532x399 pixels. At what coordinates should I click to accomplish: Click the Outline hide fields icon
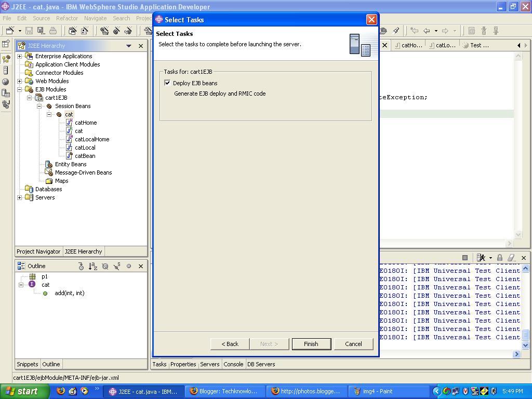tap(105, 267)
